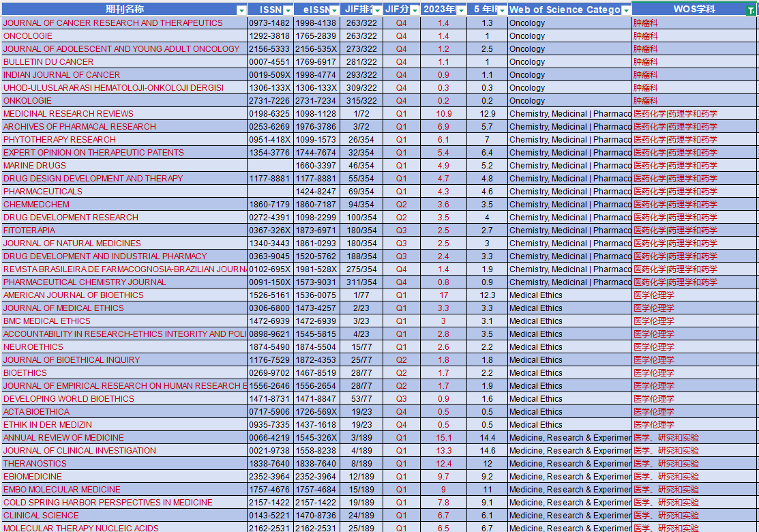This screenshot has width=759, height=532.
Task: Select eISSN cell 1558-8238
Action: pyautogui.click(x=316, y=451)
